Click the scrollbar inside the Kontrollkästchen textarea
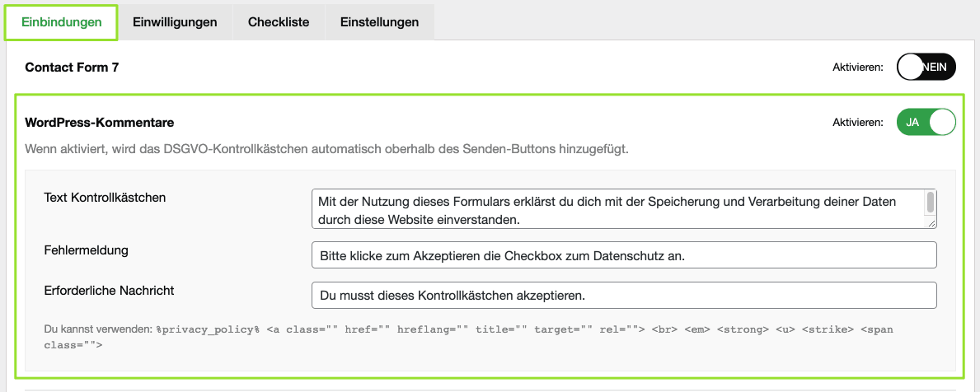Viewport: 980px width, 392px height. tap(931, 203)
